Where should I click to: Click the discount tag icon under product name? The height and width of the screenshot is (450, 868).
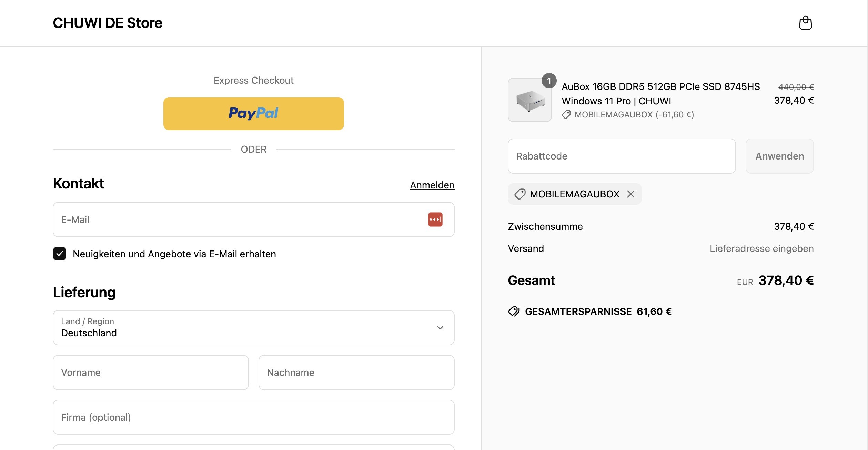[x=566, y=115]
